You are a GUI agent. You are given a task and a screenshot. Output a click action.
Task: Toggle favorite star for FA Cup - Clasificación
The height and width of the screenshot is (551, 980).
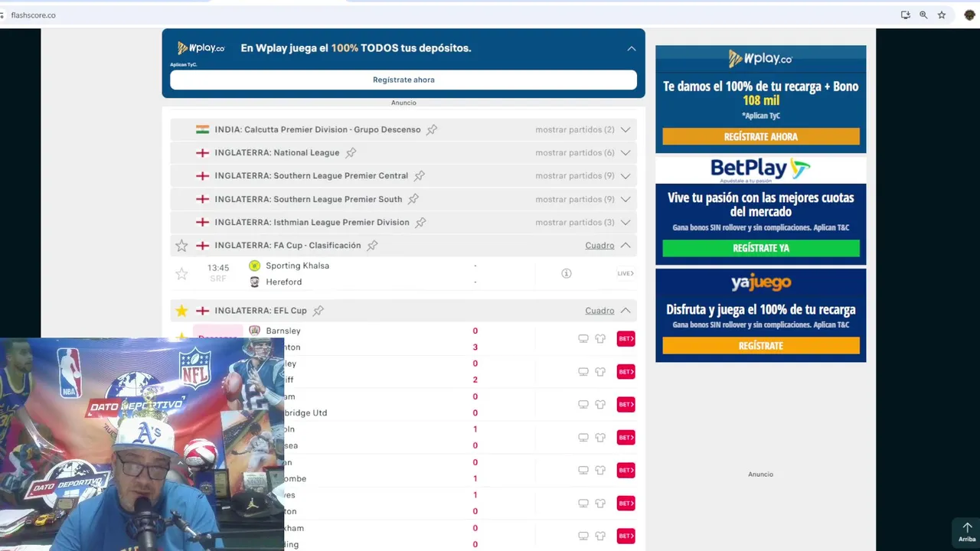click(x=181, y=246)
